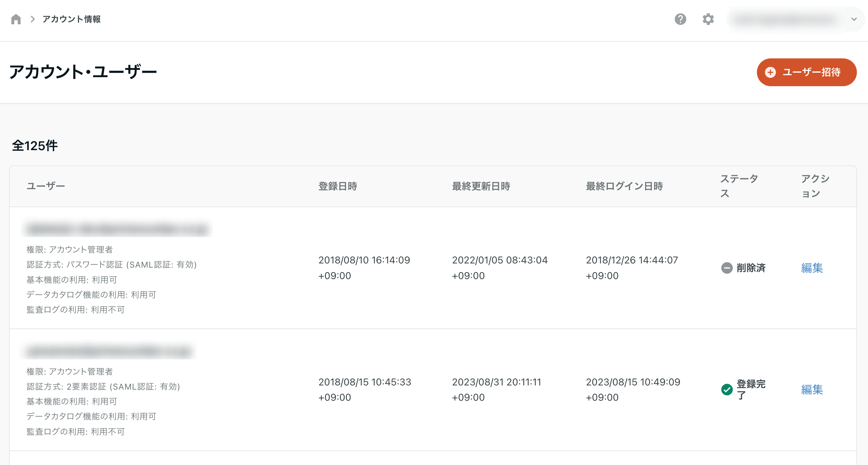Click the ユーザー column header
This screenshot has width=868, height=465.
[x=46, y=186]
